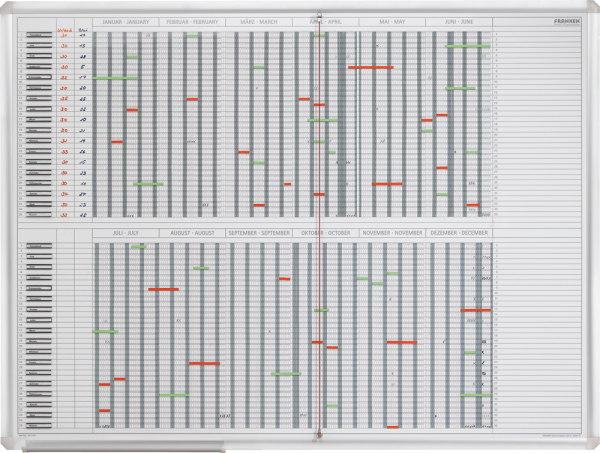
Task: Select the long red strip in lower August
Action: [x=204, y=363]
